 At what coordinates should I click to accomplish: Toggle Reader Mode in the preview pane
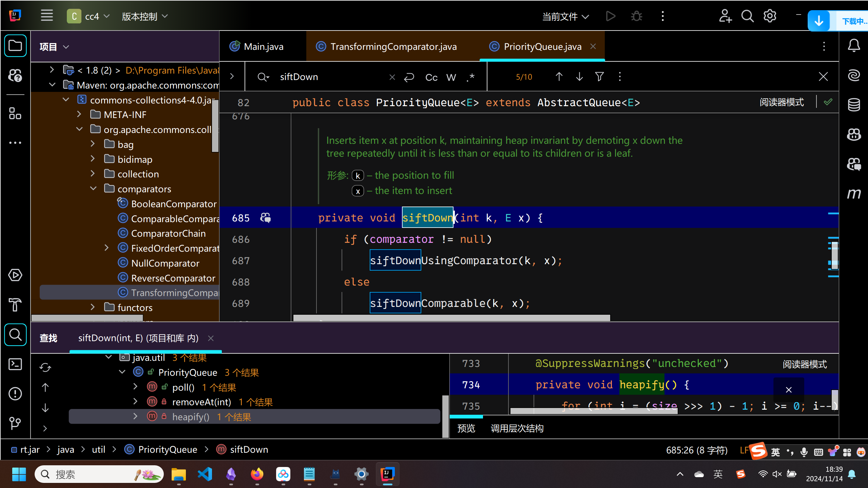[x=805, y=364]
